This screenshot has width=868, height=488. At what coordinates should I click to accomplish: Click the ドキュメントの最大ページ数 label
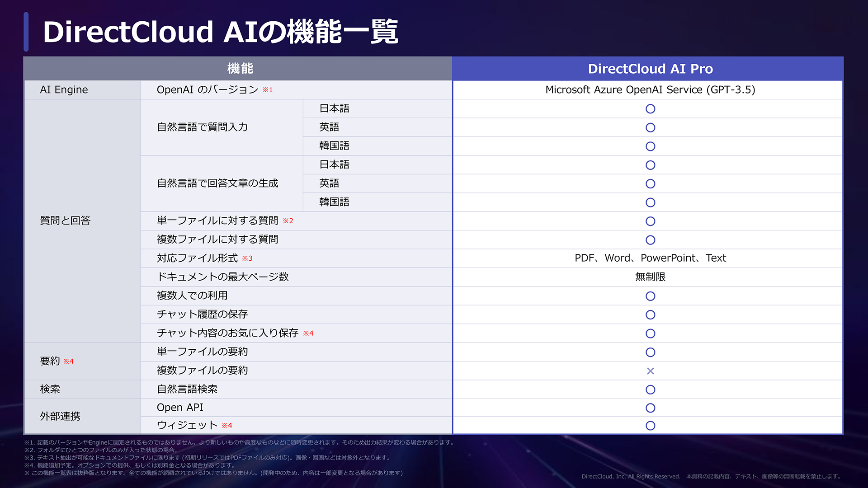point(222,277)
